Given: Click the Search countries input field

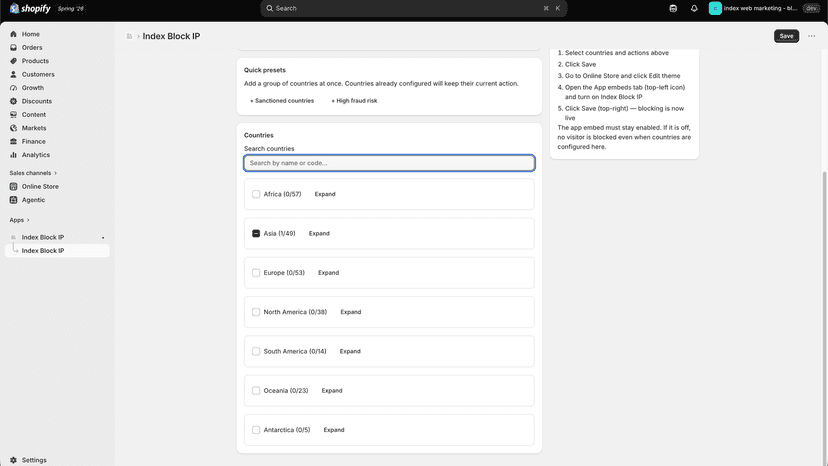Looking at the screenshot, I should tap(389, 163).
